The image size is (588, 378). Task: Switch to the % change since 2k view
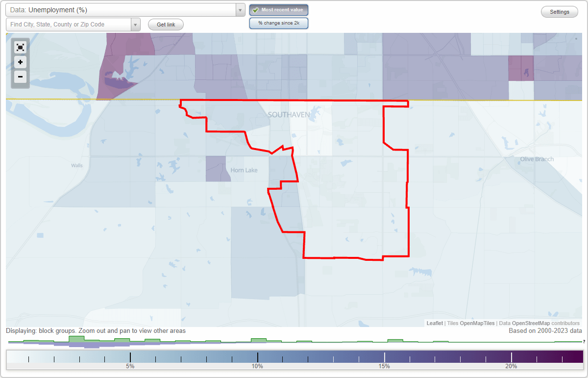279,23
